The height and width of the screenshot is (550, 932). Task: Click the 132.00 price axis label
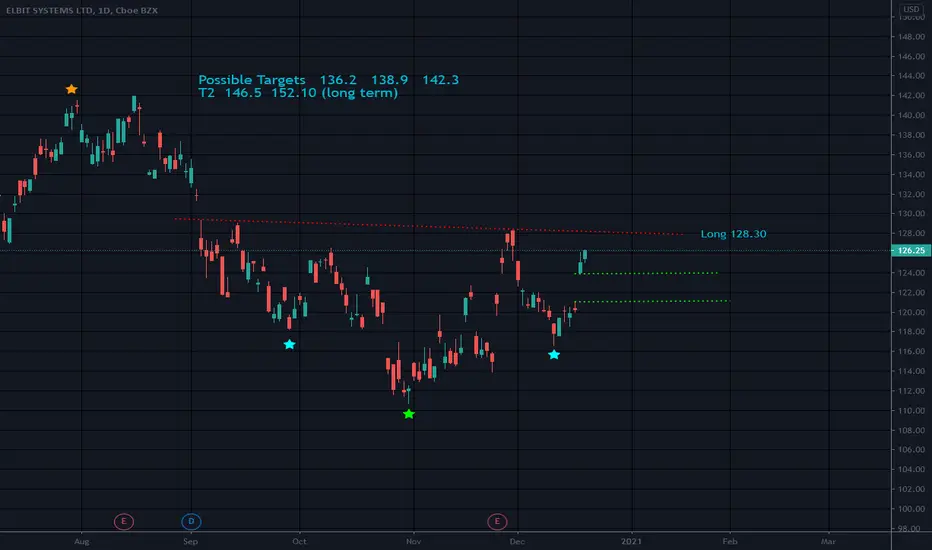[x=911, y=194]
